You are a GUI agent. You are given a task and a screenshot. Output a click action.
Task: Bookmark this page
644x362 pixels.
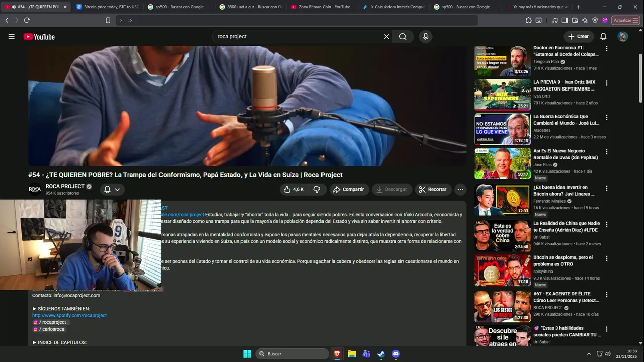coord(108,20)
